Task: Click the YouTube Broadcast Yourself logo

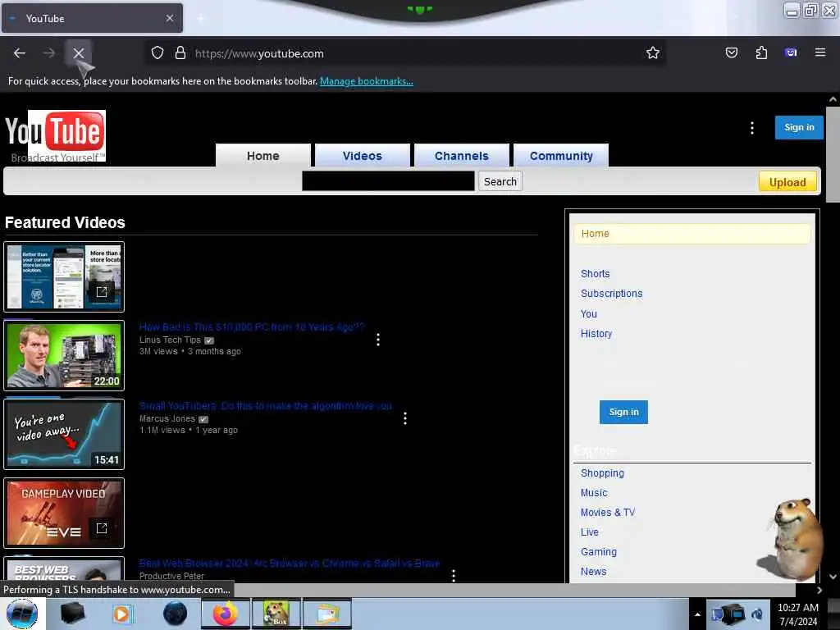Action: click(55, 136)
